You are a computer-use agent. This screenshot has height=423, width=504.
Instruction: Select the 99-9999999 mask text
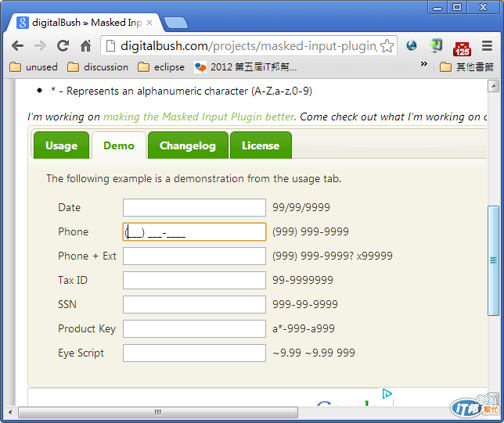(x=303, y=280)
